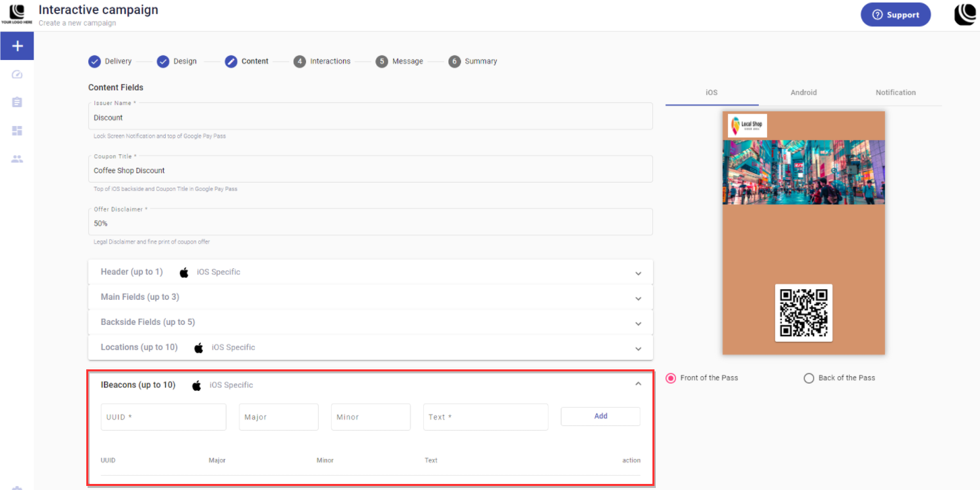Open the templates grid icon in the sidebar
Image resolution: width=980 pixels, height=490 pixels.
[18, 131]
